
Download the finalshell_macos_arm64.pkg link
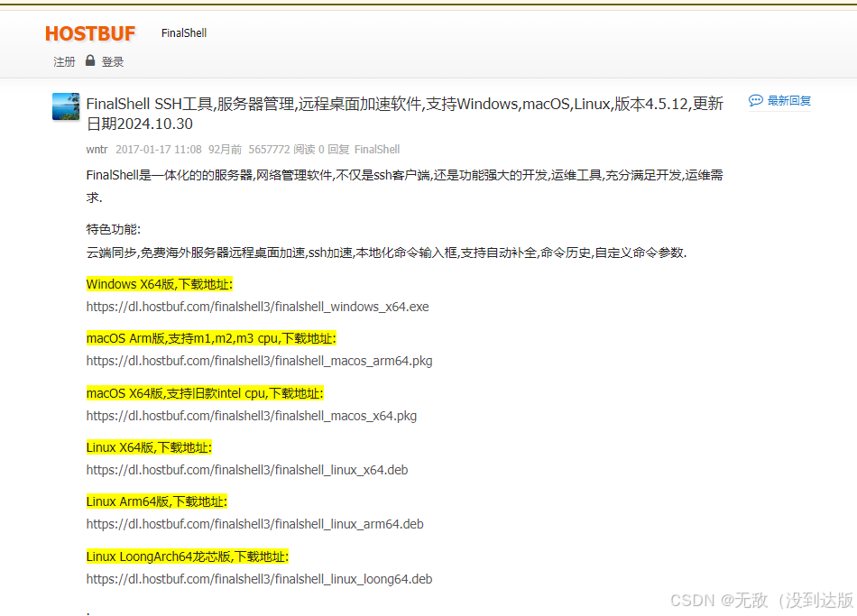pos(259,361)
